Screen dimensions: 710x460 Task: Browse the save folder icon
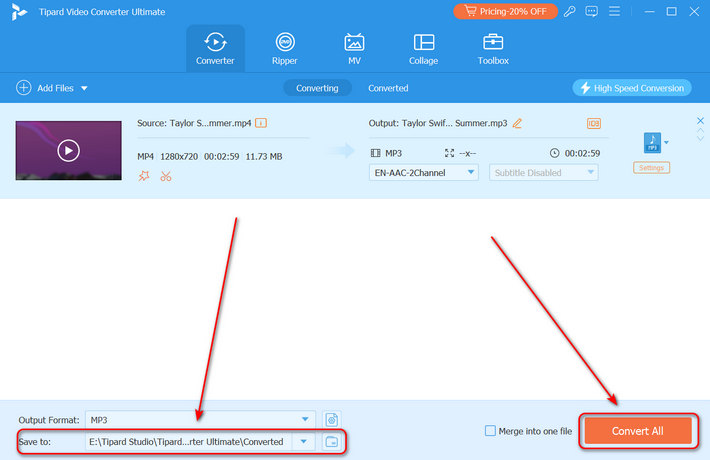click(332, 441)
